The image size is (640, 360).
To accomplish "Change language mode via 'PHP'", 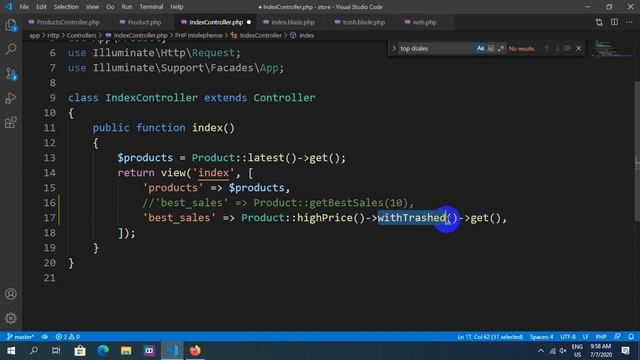I will [x=601, y=337].
